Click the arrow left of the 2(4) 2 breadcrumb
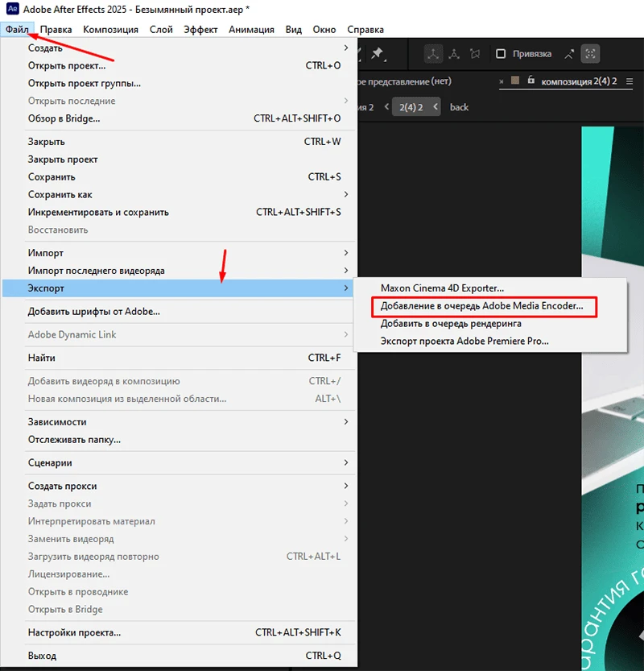This screenshot has height=671, width=644. point(386,106)
